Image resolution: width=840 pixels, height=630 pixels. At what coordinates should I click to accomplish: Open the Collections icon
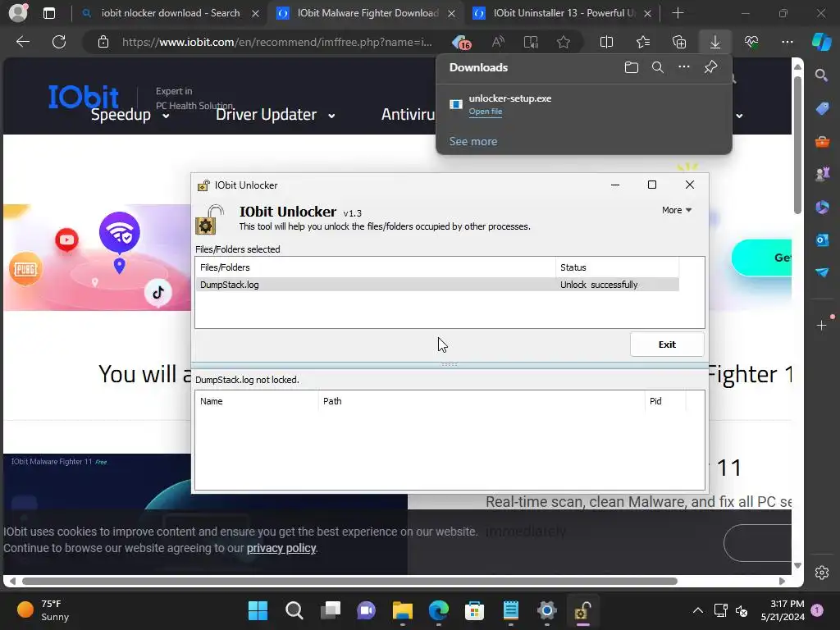[x=678, y=42]
